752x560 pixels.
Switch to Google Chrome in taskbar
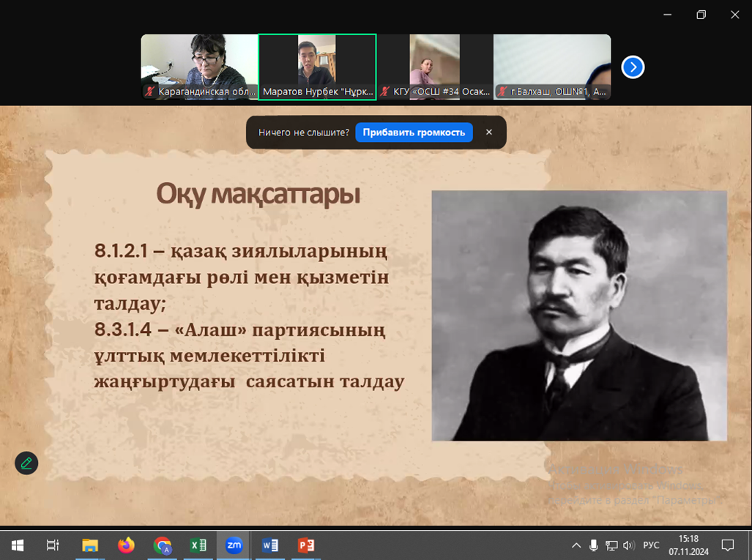162,545
